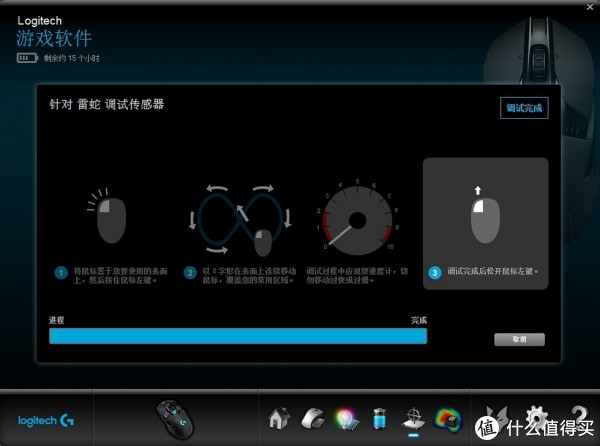Click the '针对 雷蛇 调试传感器' heading

(x=107, y=104)
